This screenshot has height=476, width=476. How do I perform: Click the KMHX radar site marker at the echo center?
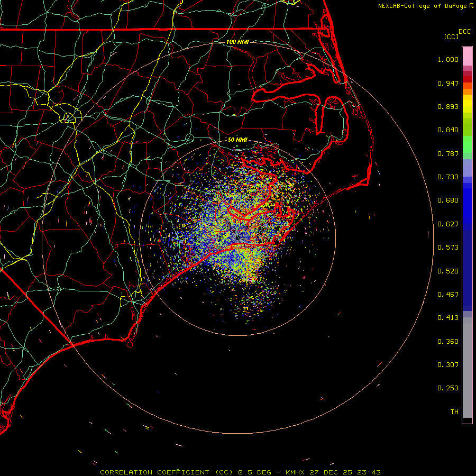tap(237, 237)
